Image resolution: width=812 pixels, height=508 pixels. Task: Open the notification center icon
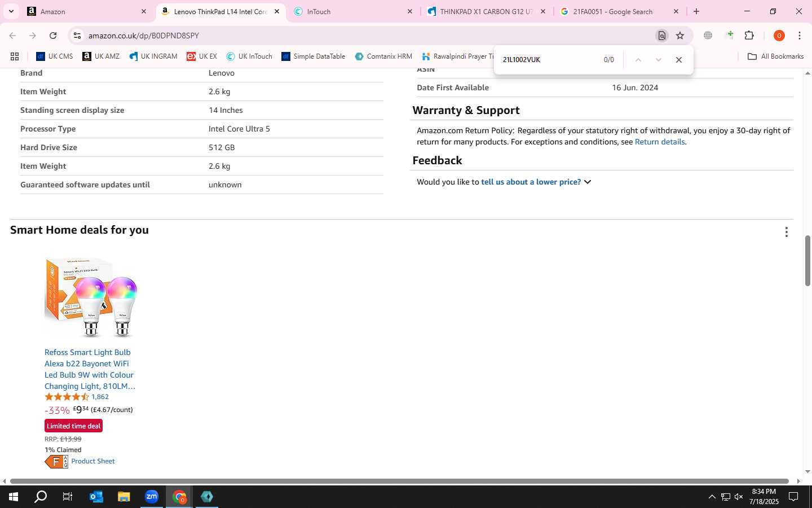[x=793, y=497]
